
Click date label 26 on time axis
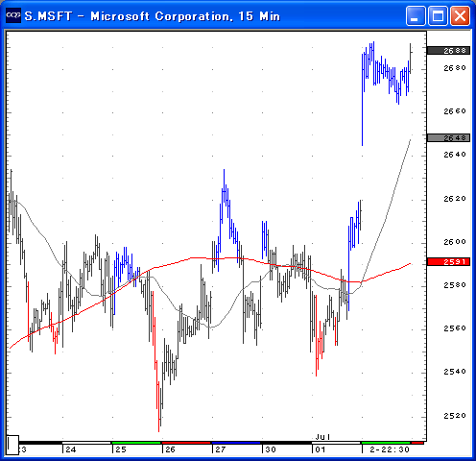[x=170, y=449]
